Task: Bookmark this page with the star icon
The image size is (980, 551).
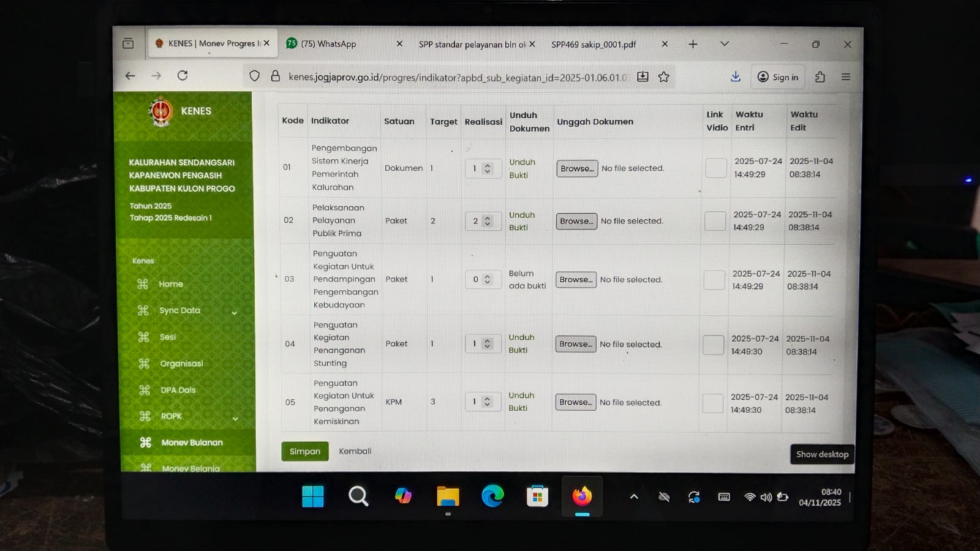Action: tap(663, 77)
